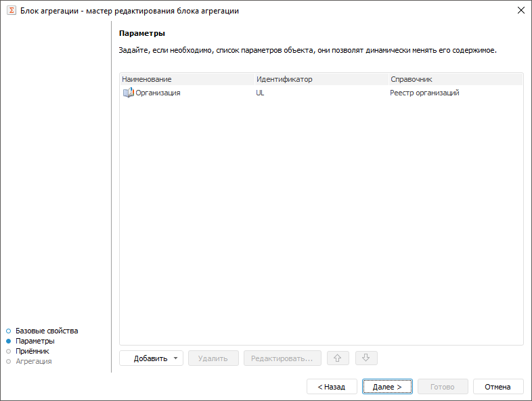Switch to the Приёмник step

click(32, 351)
